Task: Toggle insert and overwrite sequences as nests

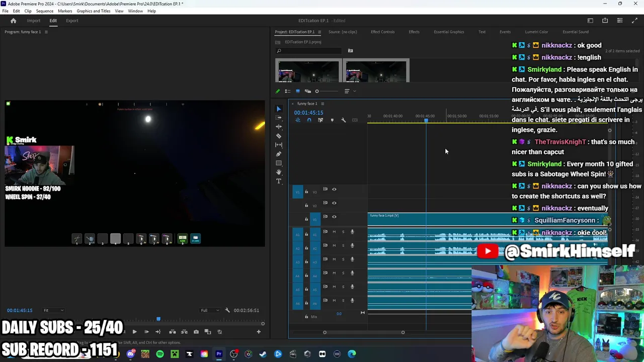Action: point(298,120)
